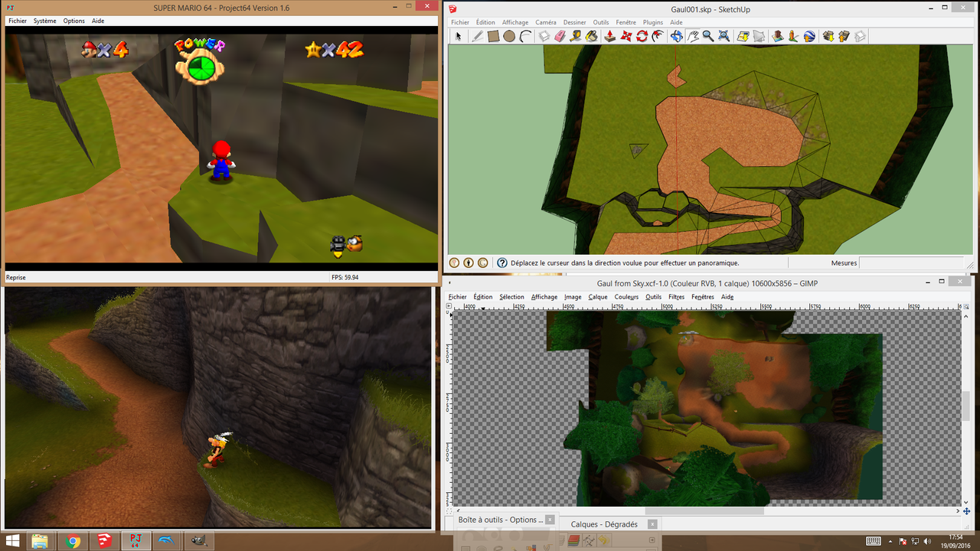The image size is (980, 551).
Task: Open GIMP image menu arrow at ruler origin
Action: 449,306
